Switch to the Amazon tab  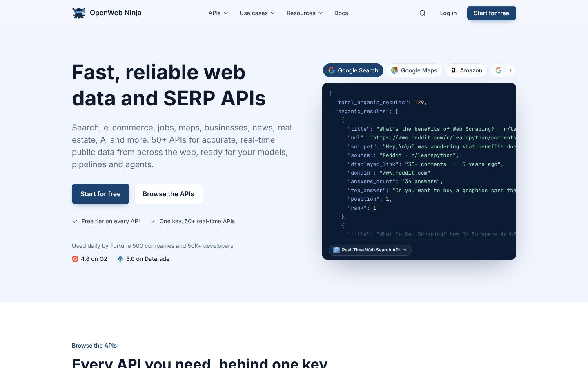pos(466,70)
